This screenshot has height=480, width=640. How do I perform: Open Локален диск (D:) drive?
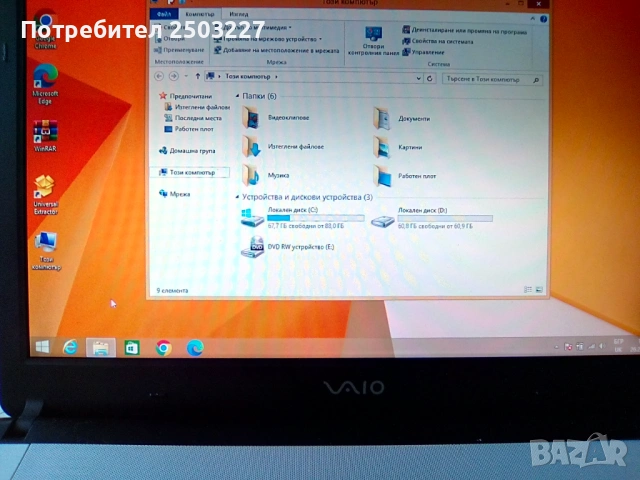431,218
